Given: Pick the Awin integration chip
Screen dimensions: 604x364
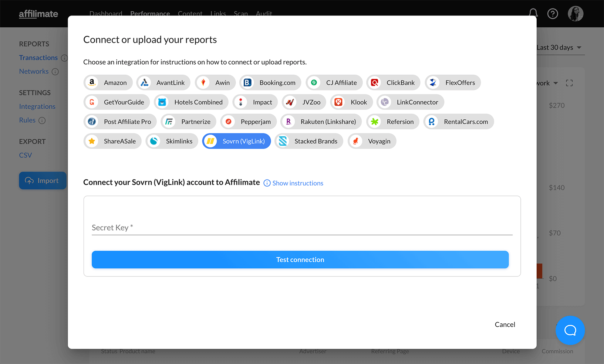Looking at the screenshot, I should point(215,82).
